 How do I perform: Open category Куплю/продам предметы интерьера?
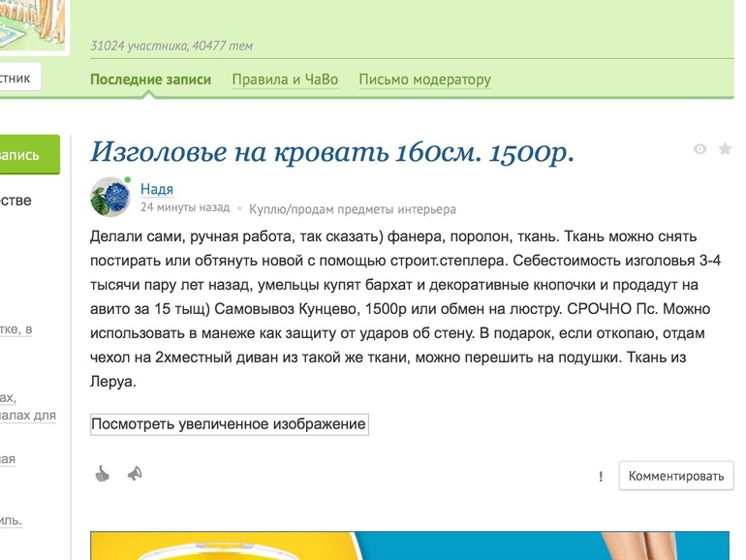tap(353, 209)
